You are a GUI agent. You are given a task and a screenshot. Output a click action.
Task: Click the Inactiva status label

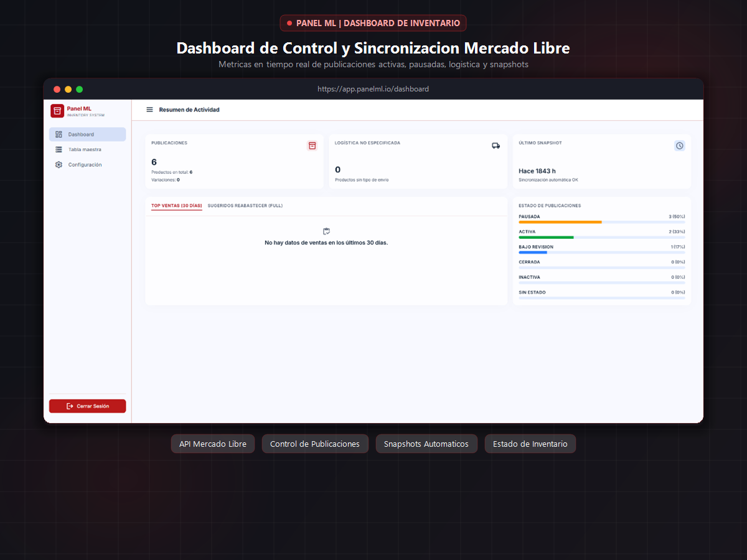tap(529, 278)
